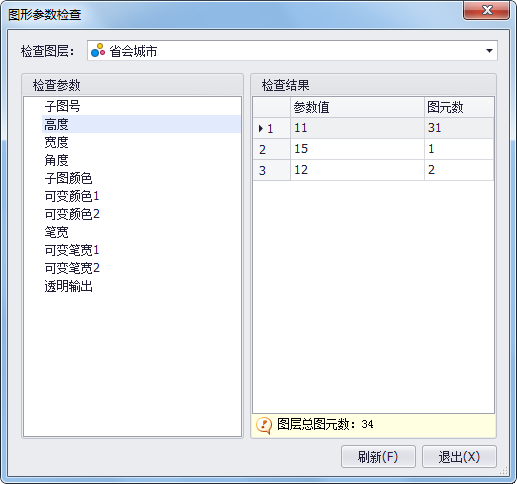Viewport: 517px width, 484px height.
Task: Select the 笔宽 parameter
Action: [56, 232]
